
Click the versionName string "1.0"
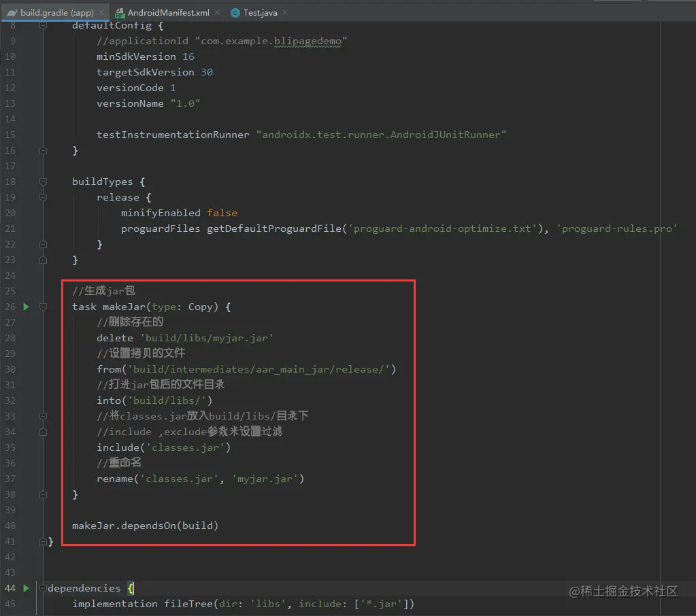[x=185, y=103]
